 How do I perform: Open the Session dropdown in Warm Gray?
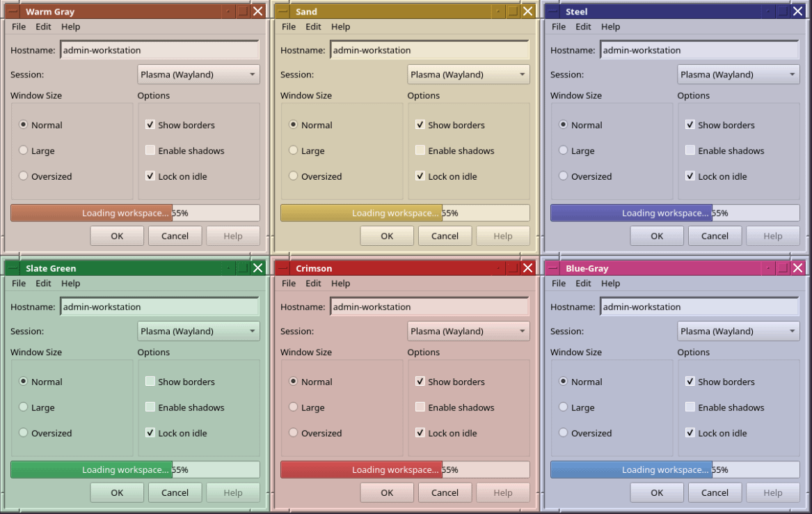198,74
